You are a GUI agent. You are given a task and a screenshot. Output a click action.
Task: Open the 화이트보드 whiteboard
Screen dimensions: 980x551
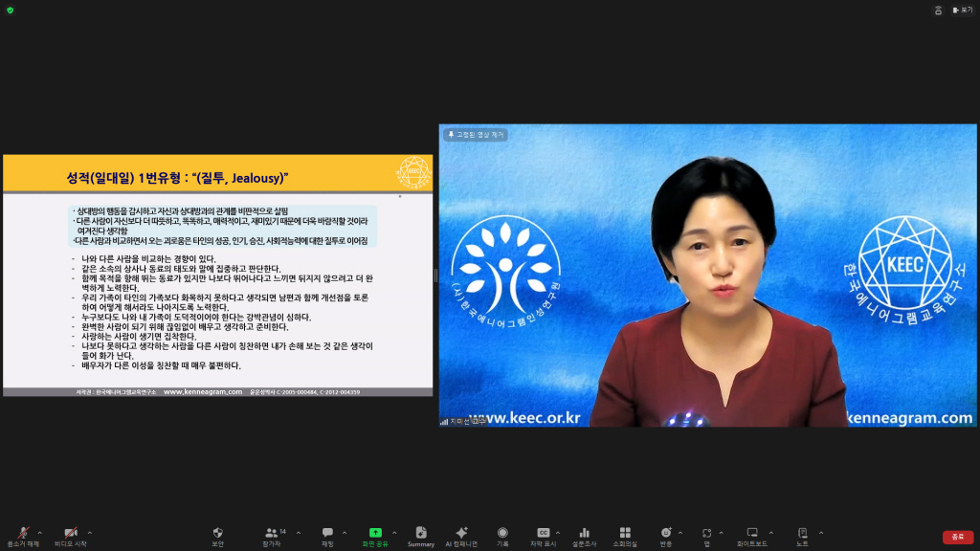click(752, 537)
